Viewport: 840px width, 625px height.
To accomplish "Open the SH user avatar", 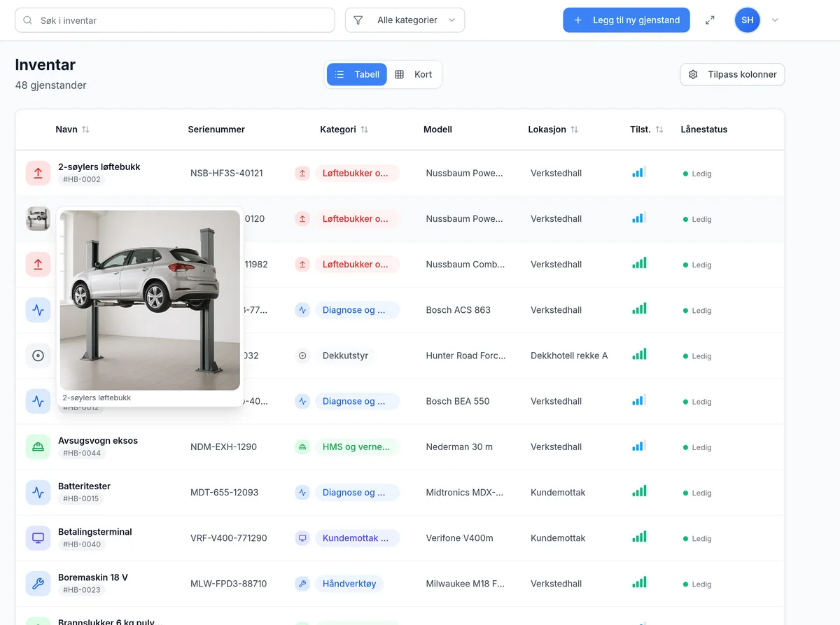I will click(748, 20).
